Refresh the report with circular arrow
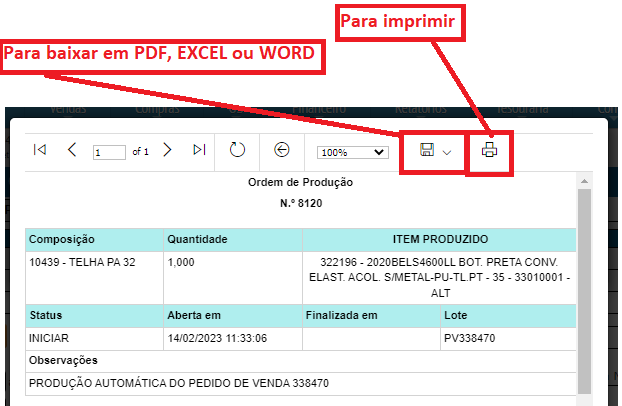The width and height of the screenshot is (622, 406). (237, 150)
